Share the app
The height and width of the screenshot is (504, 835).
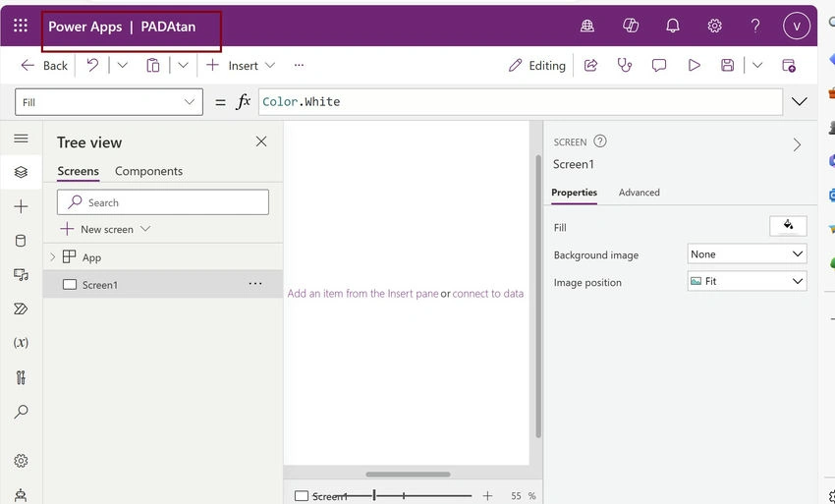point(590,65)
